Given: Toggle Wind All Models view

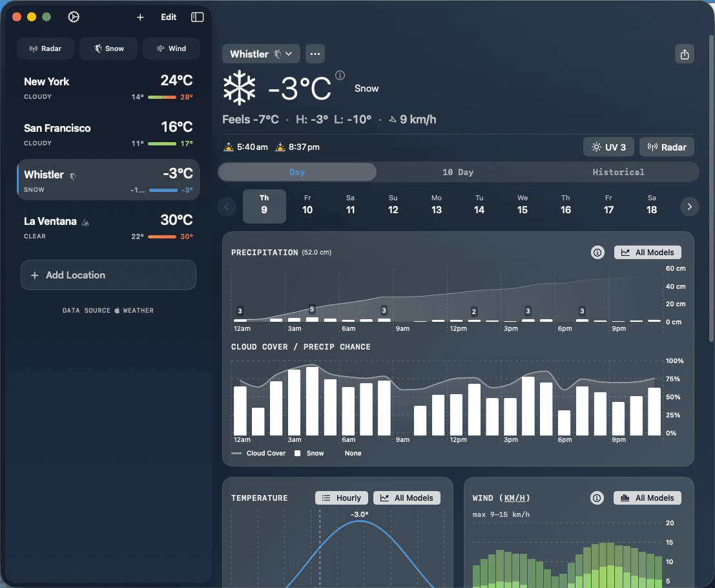Looking at the screenshot, I should click(648, 498).
